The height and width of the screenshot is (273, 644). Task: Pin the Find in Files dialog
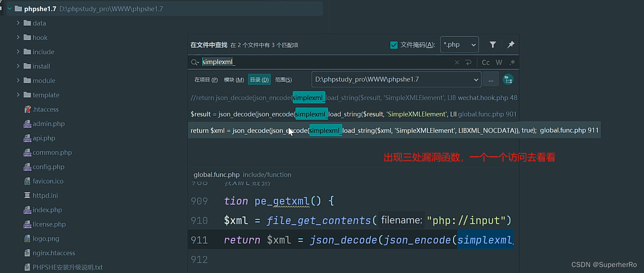click(x=511, y=44)
